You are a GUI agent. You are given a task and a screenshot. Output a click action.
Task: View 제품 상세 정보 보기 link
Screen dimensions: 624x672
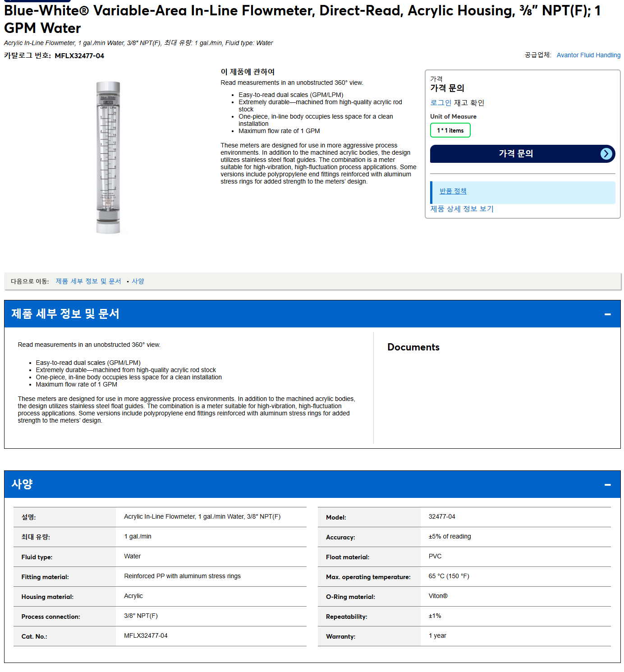pos(462,209)
